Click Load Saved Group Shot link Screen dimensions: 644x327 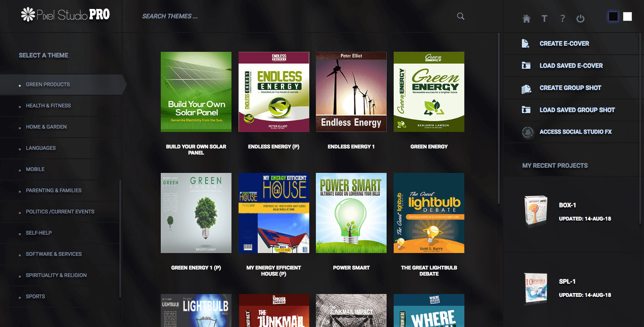577,110
